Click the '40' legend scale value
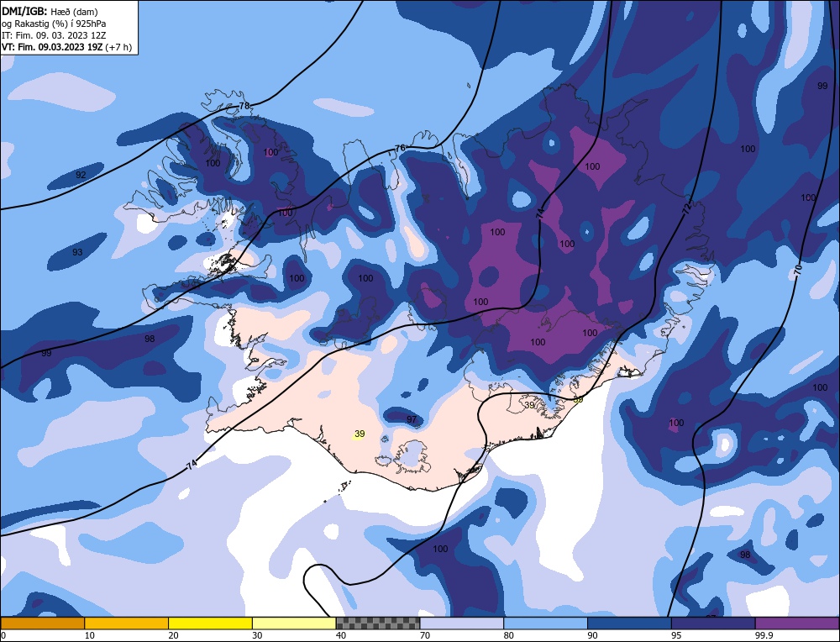840x642 pixels. coord(341,635)
